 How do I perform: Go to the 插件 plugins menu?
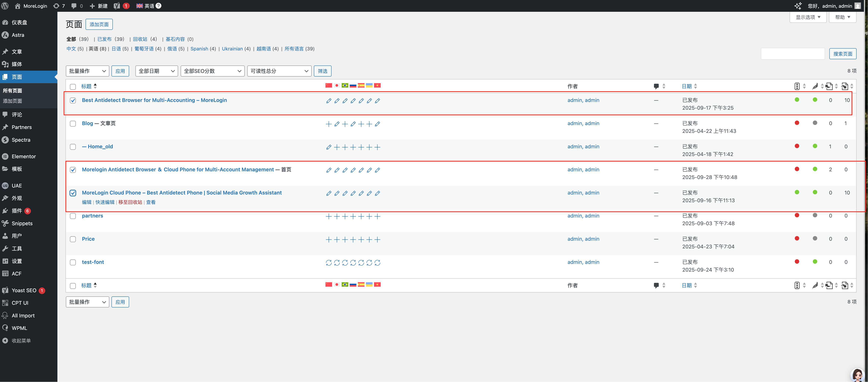[17, 211]
